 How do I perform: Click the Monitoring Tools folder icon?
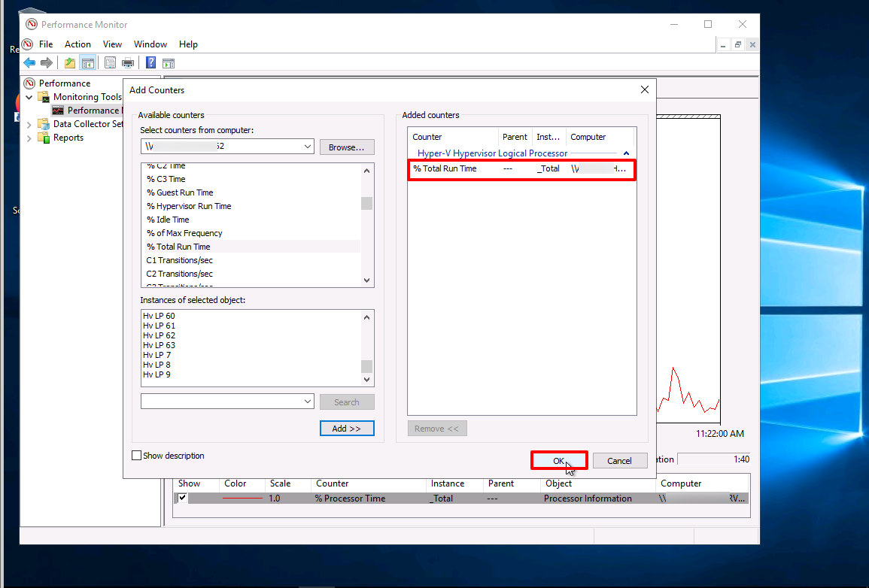44,97
